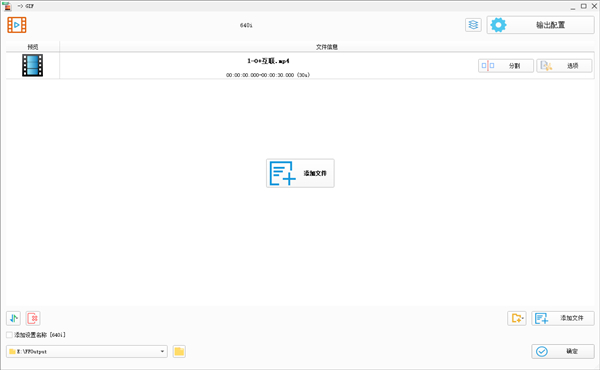
Task: Click the add folder icon beside 添加文件
Action: [x=517, y=318]
